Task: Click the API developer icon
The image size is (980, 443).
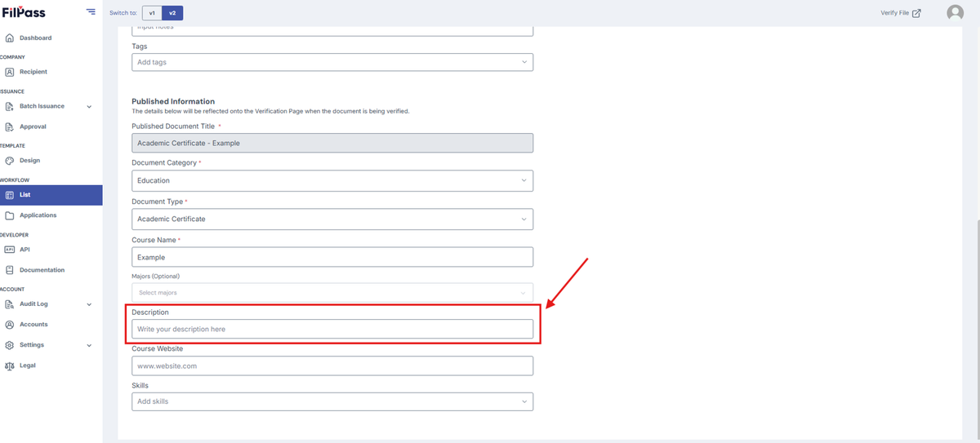Action: pyautogui.click(x=9, y=250)
